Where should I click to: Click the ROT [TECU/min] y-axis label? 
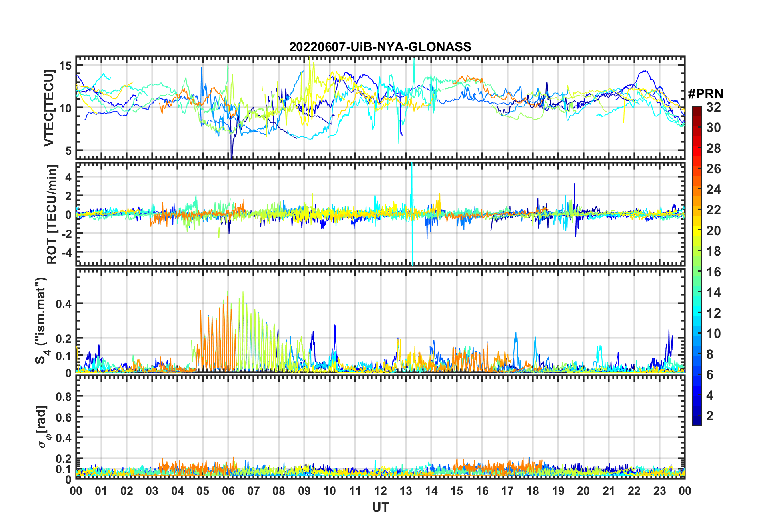pyautogui.click(x=52, y=214)
